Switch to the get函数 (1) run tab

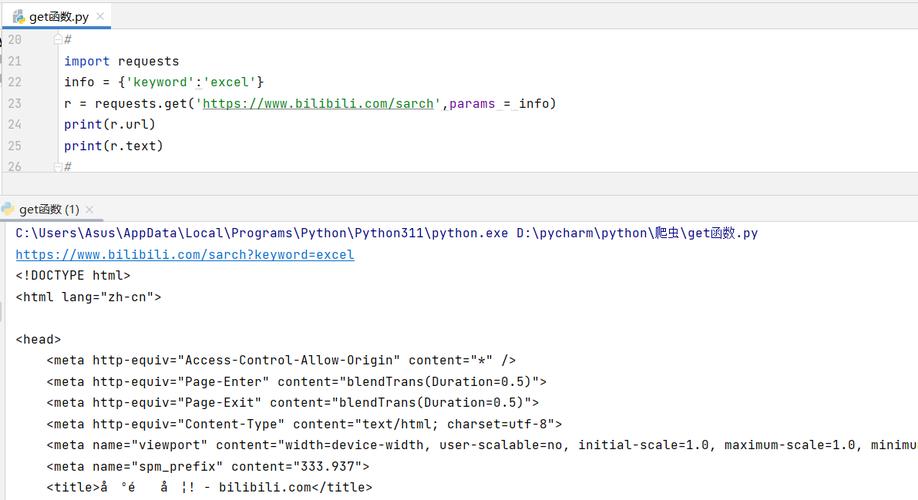tap(49, 210)
